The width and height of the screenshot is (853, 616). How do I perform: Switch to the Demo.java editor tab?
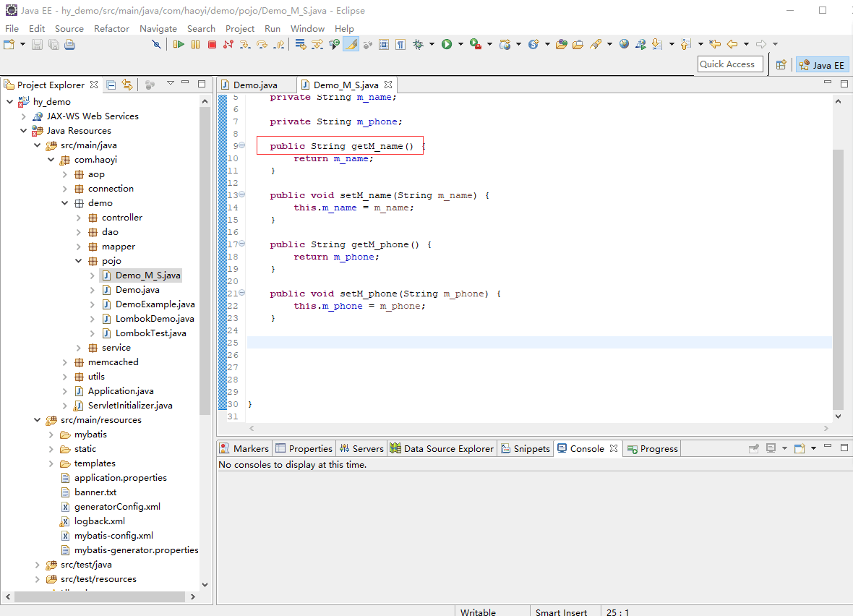click(254, 85)
